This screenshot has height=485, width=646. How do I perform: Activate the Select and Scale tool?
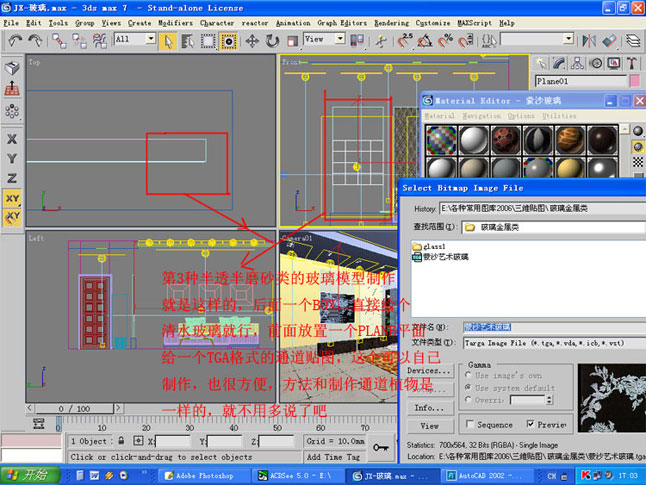[292, 41]
